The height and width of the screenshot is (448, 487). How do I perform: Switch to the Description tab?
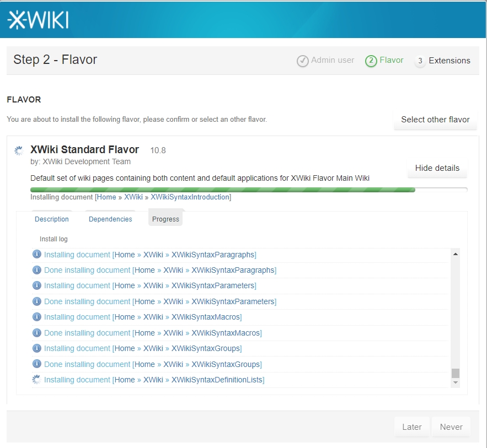pos(52,219)
